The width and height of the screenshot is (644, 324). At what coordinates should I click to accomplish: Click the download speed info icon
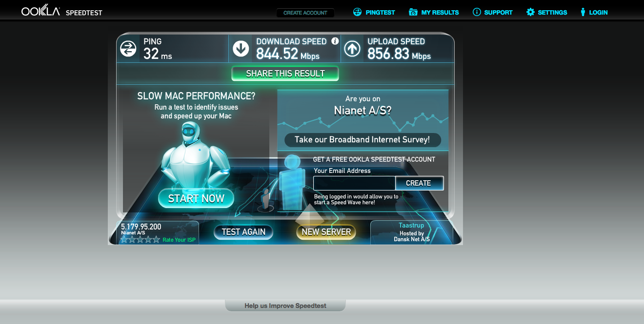[335, 41]
